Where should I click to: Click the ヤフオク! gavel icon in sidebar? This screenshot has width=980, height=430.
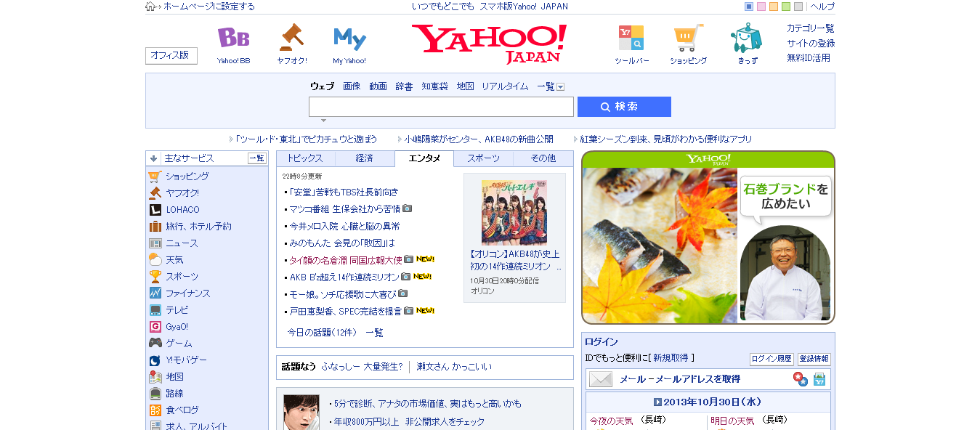pos(155,192)
